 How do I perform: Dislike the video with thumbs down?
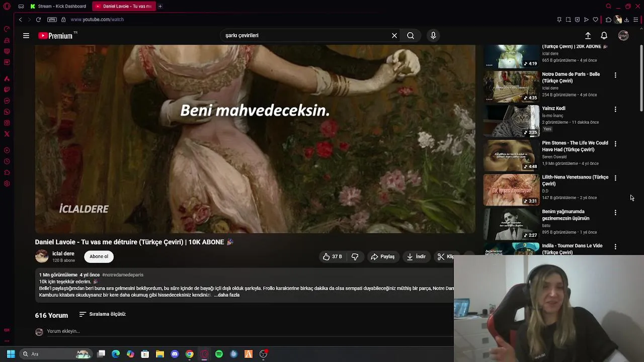pos(355,256)
